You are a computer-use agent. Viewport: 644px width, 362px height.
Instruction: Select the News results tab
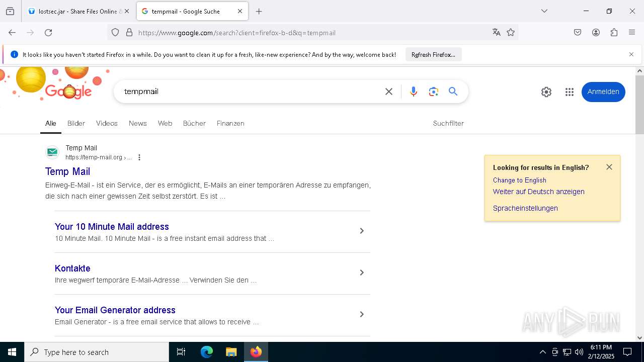tap(138, 123)
